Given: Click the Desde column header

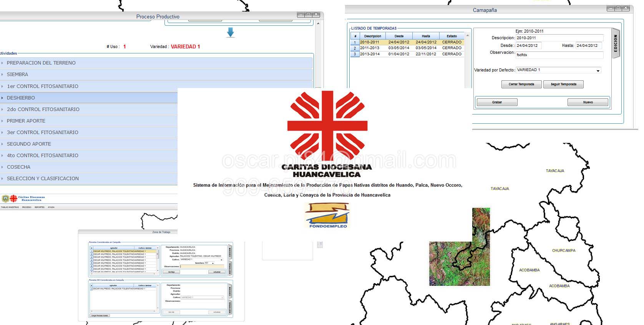Looking at the screenshot, I should (399, 36).
